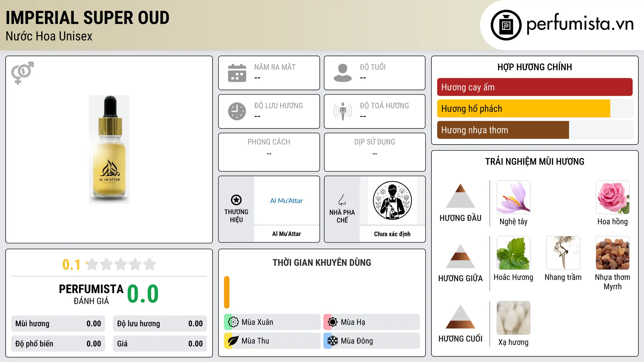Click the Hương đầu pyramid icon
644x362 pixels.
point(460,196)
